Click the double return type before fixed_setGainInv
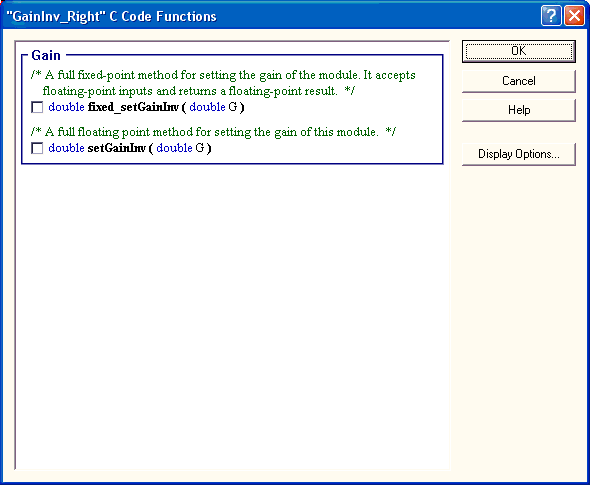Viewport: 590px width, 485px height. coord(66,107)
